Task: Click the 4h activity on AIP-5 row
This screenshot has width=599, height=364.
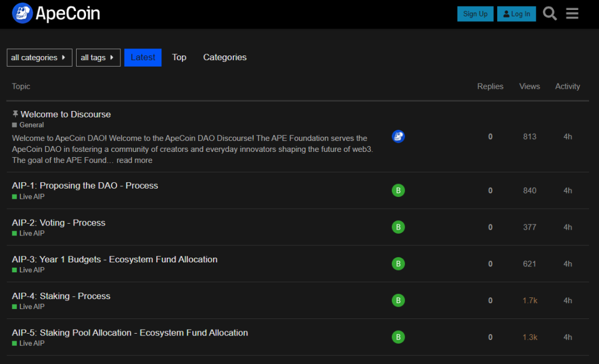Action: 567,337
